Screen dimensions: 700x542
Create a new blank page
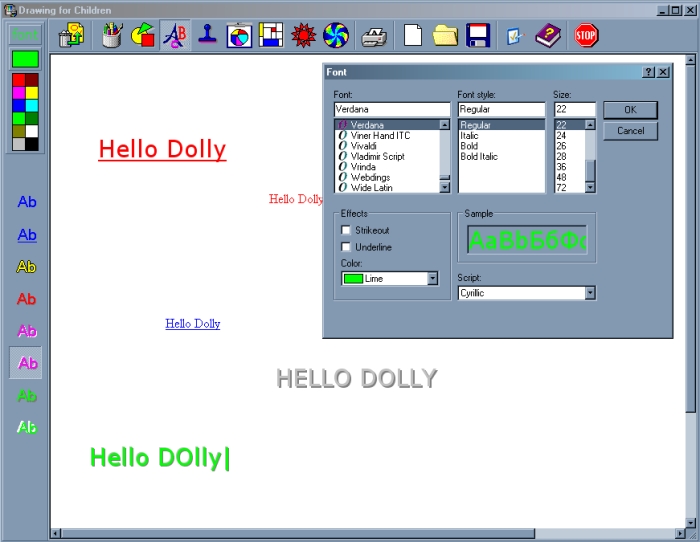pyautogui.click(x=412, y=37)
